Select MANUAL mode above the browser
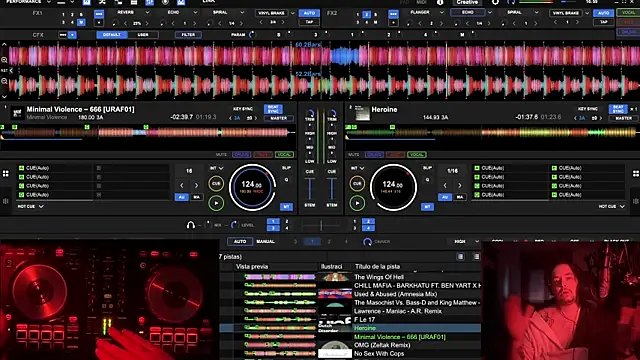Viewport: 640px width, 360px height. (x=265, y=242)
